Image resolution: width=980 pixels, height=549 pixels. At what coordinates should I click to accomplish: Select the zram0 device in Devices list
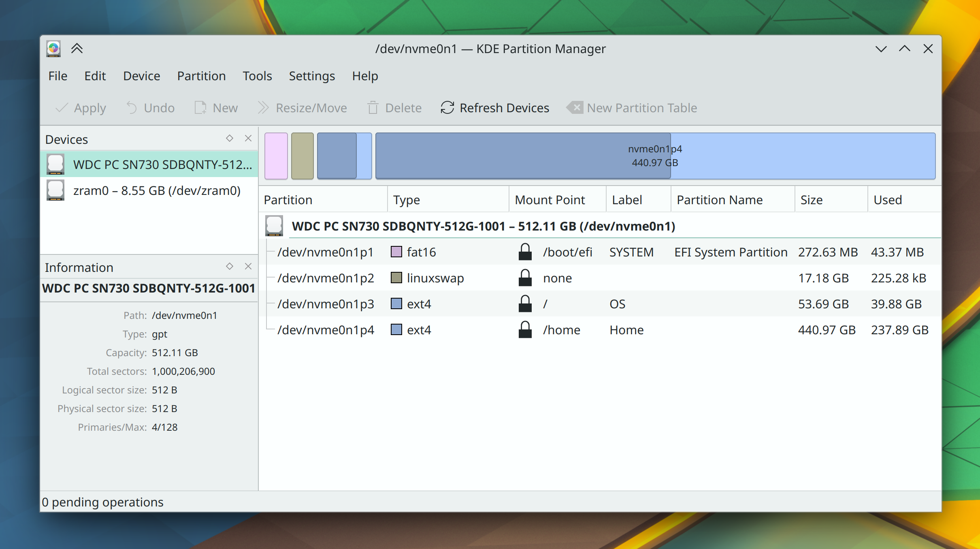(156, 190)
